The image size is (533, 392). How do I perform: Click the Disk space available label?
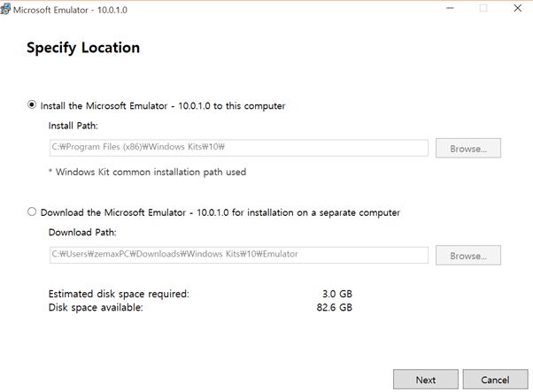(x=96, y=307)
